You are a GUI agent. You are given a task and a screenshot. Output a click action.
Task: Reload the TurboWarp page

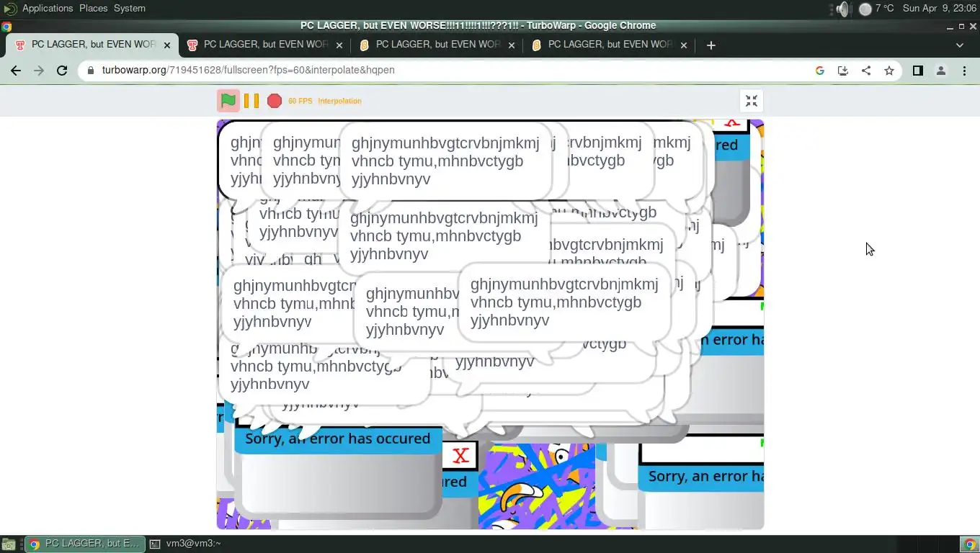pos(62,71)
